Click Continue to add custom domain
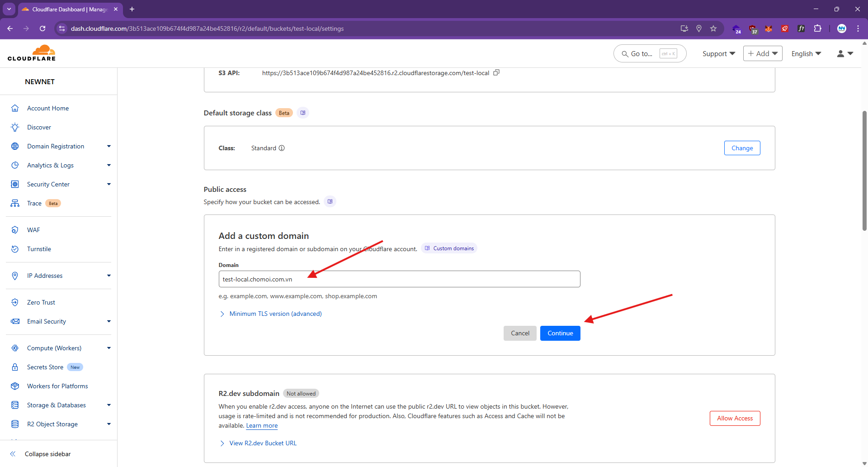 tap(560, 333)
